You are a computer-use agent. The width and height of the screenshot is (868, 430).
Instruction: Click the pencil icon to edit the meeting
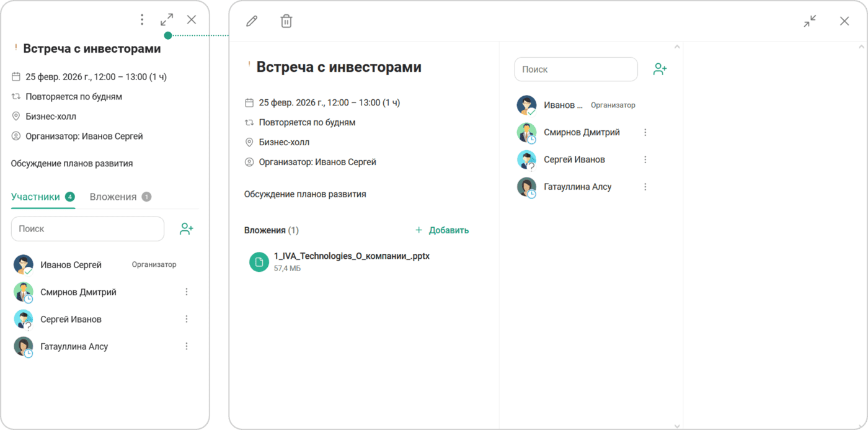[x=251, y=20]
